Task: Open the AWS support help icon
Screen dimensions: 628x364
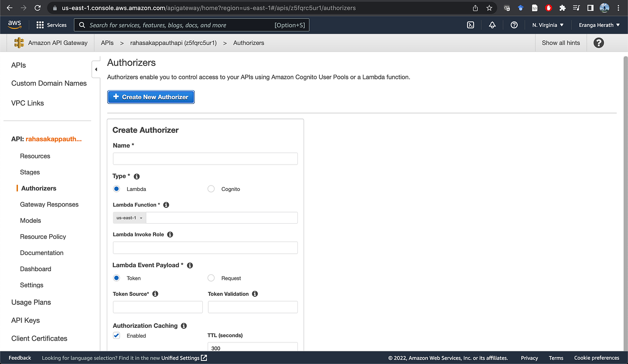Action: tap(514, 25)
